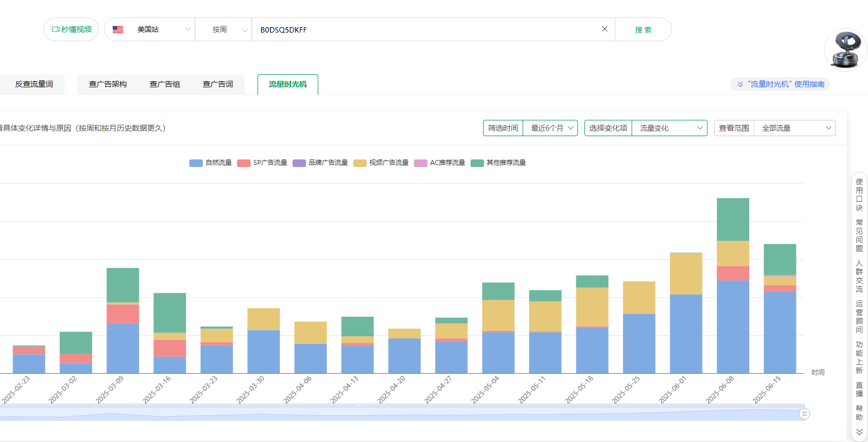Clear the ASIN search box text
The image size is (868, 442).
605,29
